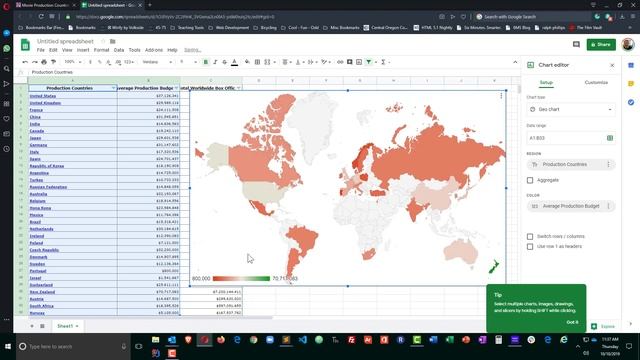Open the fill color picker
This screenshot has height=360, width=640.
[x=247, y=62]
